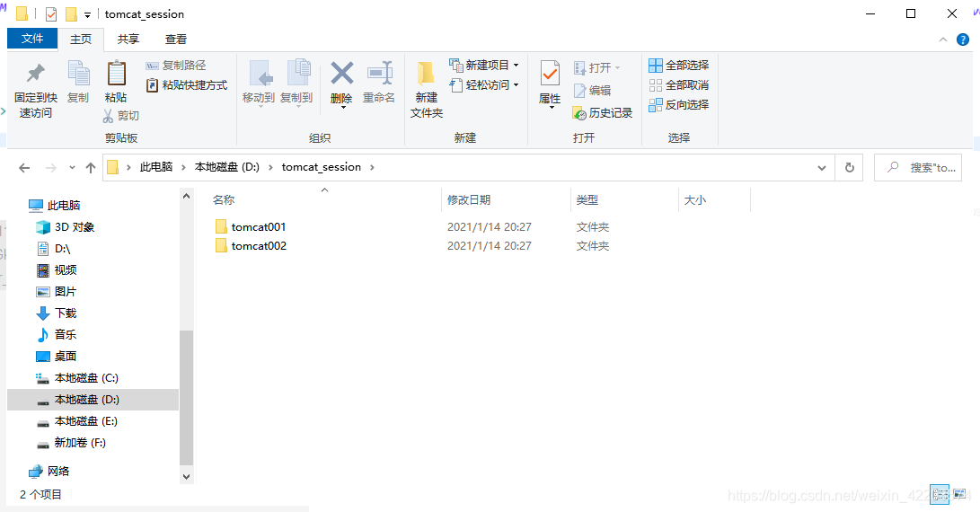The width and height of the screenshot is (980, 512).
Task: Click the Up one level arrow
Action: [x=91, y=168]
